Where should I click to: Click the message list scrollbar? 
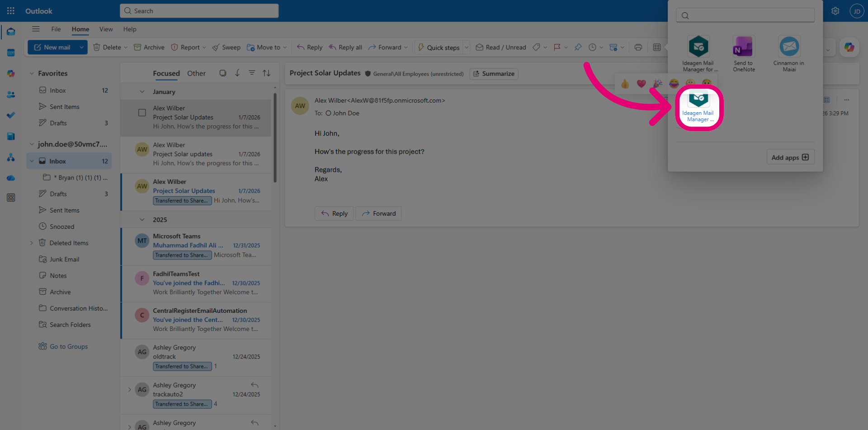(x=274, y=138)
